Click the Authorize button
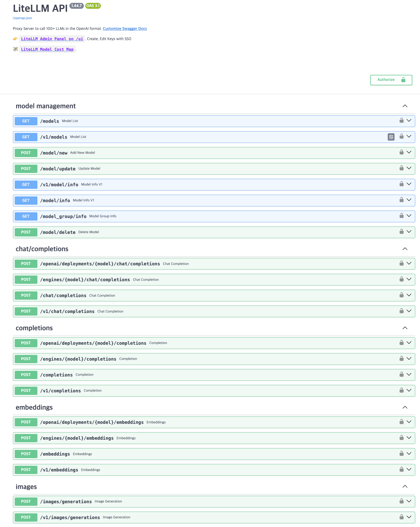 391,80
